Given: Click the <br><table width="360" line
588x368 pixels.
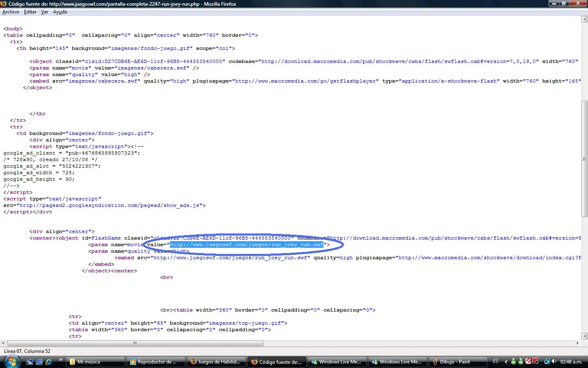Looking at the screenshot, I should pyautogui.click(x=268, y=310).
